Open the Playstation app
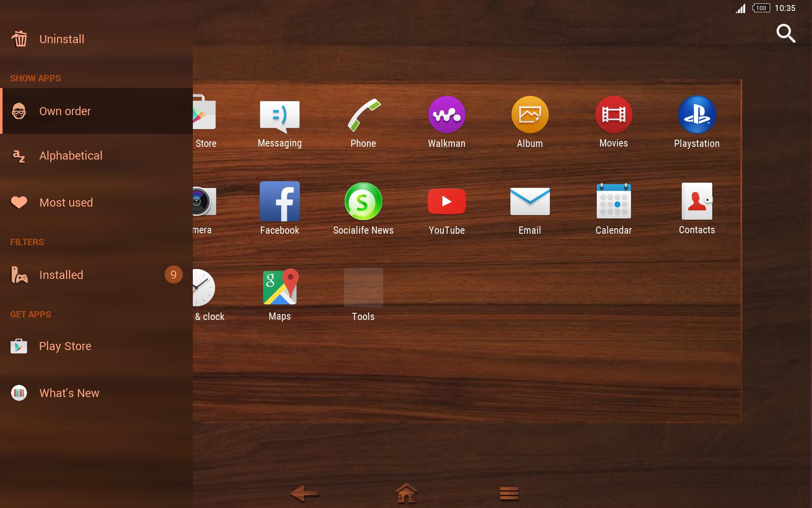This screenshot has height=508, width=812. pos(697,115)
